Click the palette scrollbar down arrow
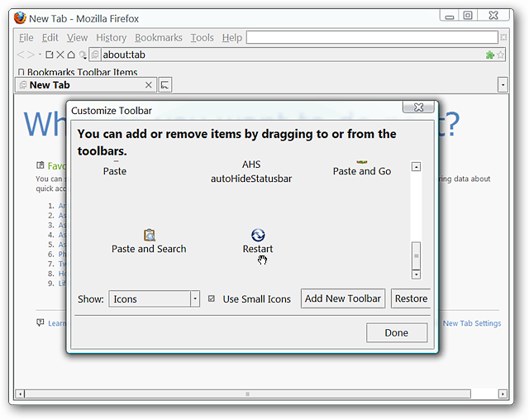529x420 pixels. 416,274
